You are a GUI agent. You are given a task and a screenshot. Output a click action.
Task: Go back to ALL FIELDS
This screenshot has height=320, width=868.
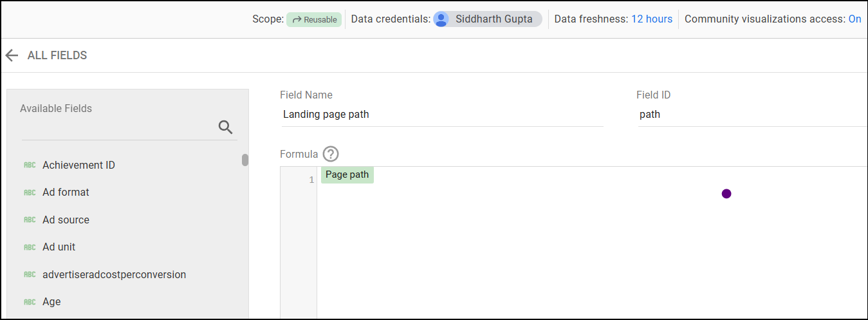(x=57, y=55)
